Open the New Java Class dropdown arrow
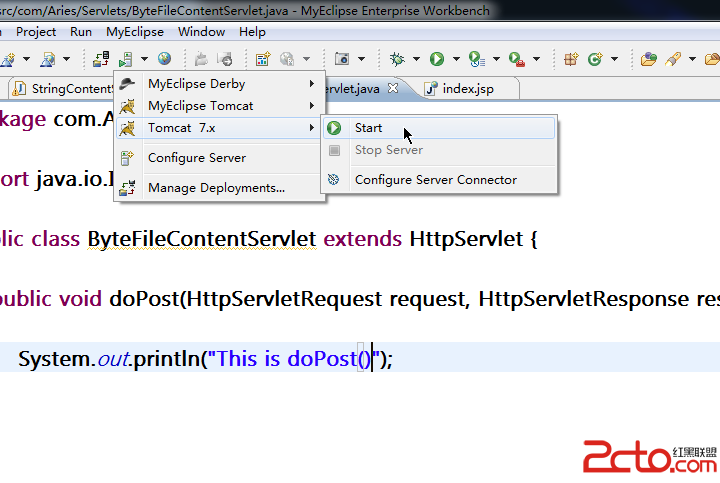This screenshot has height=483, width=720. [x=614, y=59]
